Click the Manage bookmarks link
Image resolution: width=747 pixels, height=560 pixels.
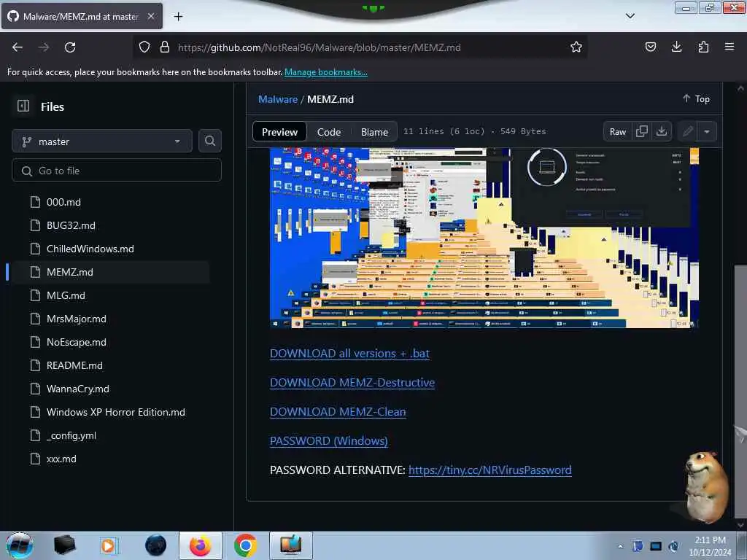326,72
